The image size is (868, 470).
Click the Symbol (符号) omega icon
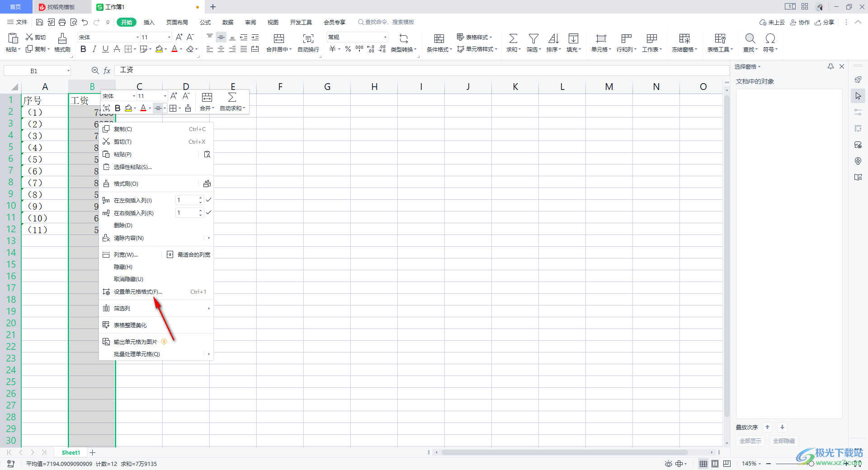[x=770, y=38]
